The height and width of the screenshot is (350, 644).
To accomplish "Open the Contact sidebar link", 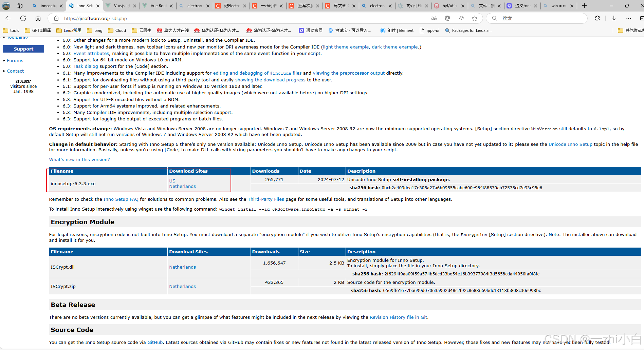I will (x=15, y=71).
